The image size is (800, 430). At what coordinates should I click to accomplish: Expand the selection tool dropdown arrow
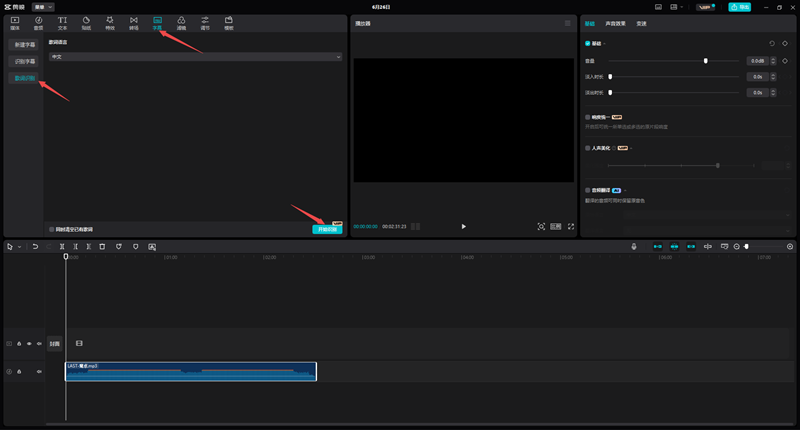[x=19, y=246]
